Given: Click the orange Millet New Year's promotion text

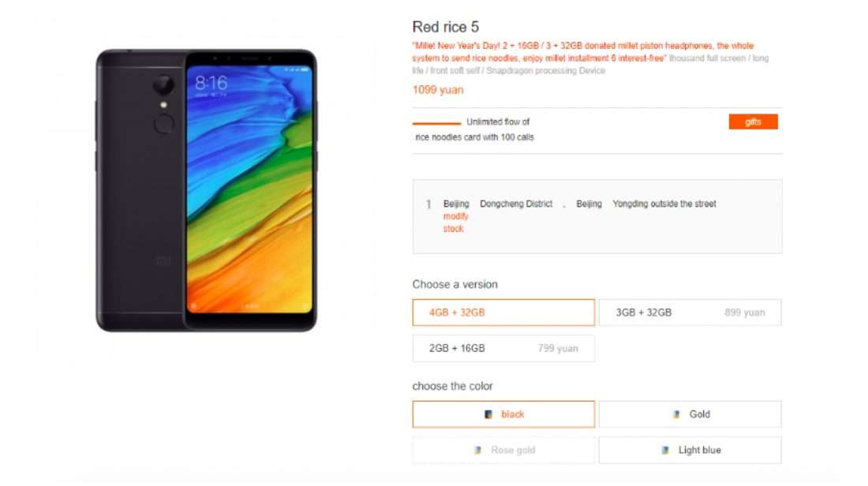Looking at the screenshot, I should 583,51.
